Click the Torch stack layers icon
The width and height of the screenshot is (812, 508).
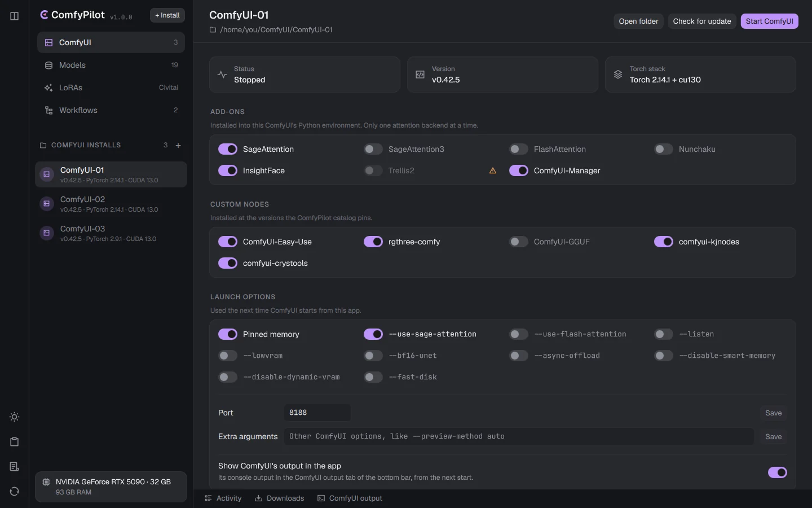click(618, 75)
